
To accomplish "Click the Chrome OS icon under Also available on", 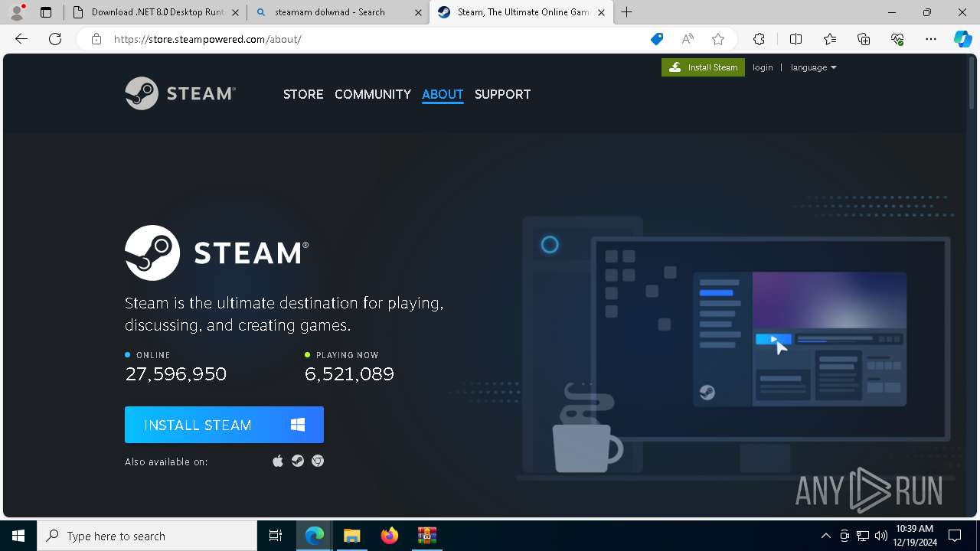I will [318, 461].
